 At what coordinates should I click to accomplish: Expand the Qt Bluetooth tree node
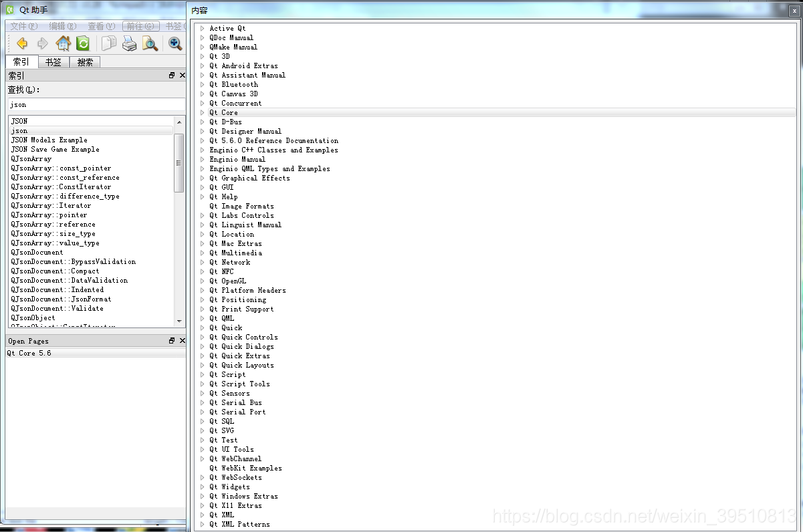(202, 84)
